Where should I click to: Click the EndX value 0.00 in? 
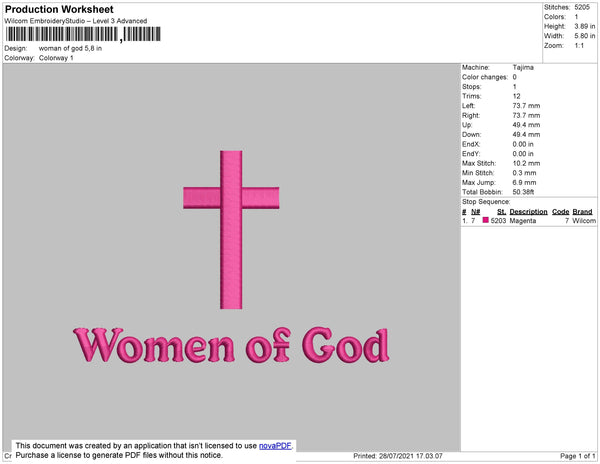pyautogui.click(x=523, y=144)
